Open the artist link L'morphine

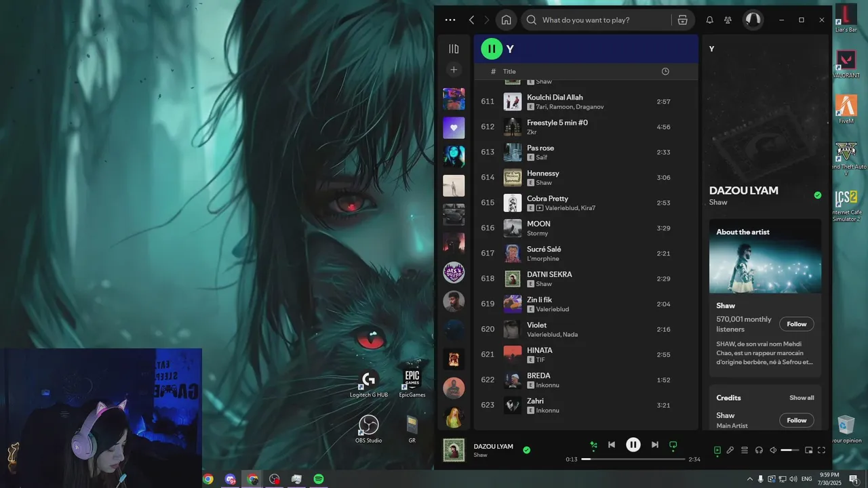click(x=543, y=259)
